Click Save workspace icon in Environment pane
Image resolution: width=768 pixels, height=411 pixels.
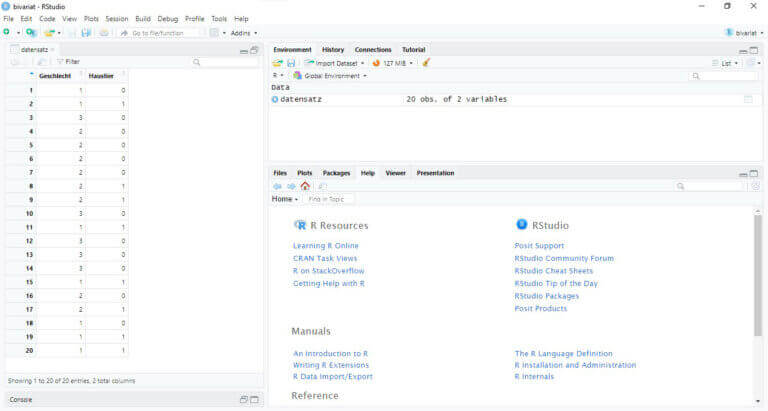291,63
